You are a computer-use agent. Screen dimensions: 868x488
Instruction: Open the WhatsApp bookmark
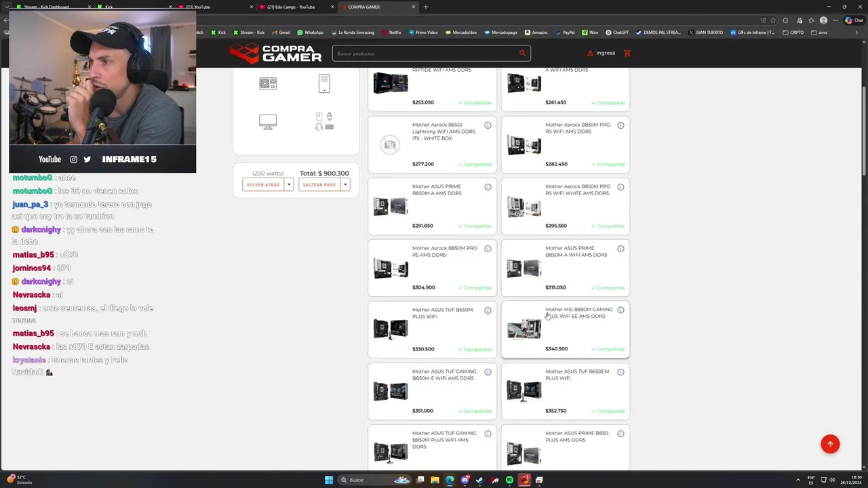point(311,33)
